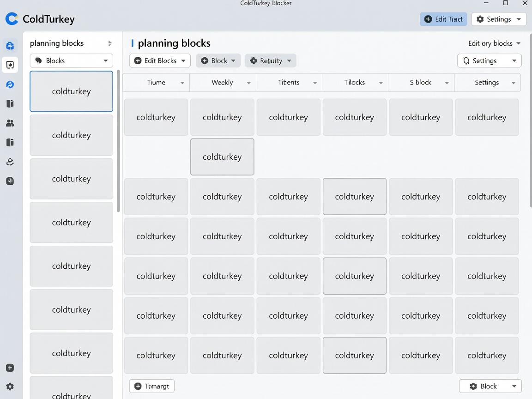
Task: Expand the Edit ory blocks dropdown
Action: 494,43
